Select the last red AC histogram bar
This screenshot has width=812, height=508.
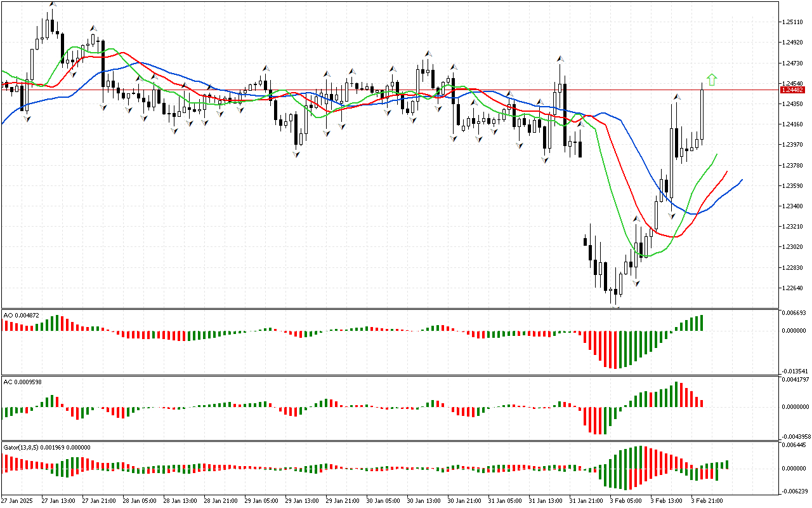pos(702,403)
